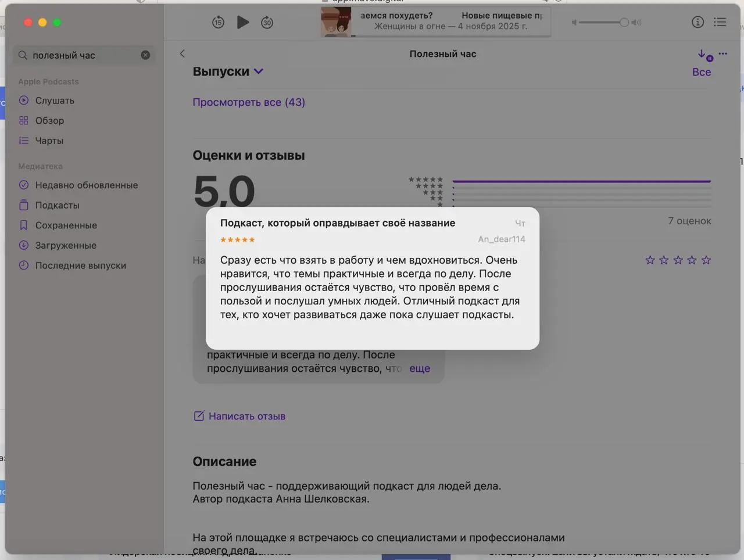Image resolution: width=744 pixels, height=560 pixels.
Task: Rate the podcast one star
Action: coord(650,260)
